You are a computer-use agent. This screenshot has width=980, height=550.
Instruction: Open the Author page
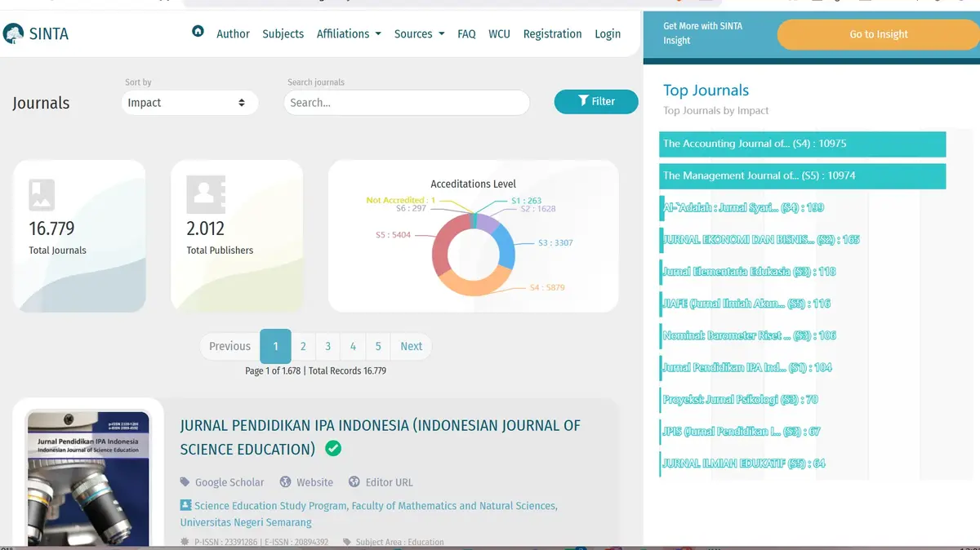[233, 33]
